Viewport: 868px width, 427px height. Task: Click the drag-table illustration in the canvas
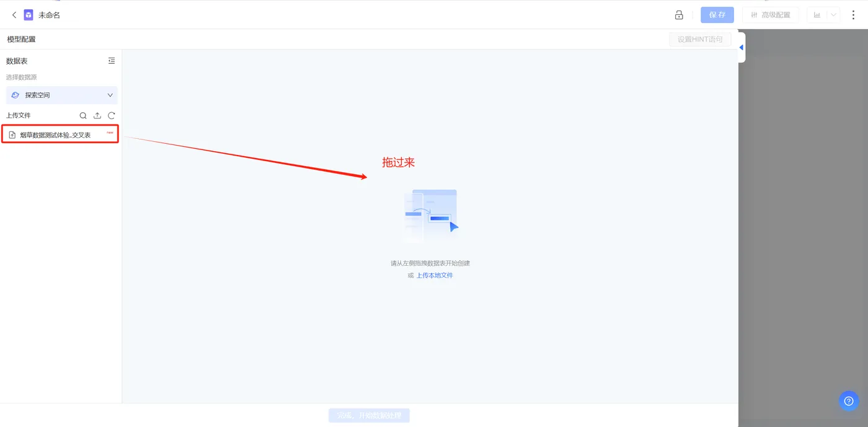point(430,214)
